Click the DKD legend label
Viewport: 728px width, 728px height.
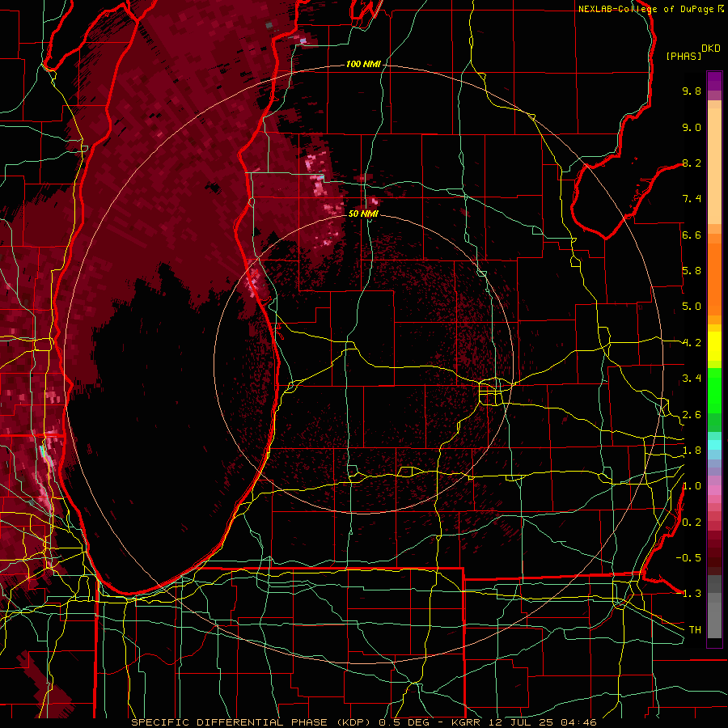(x=711, y=49)
